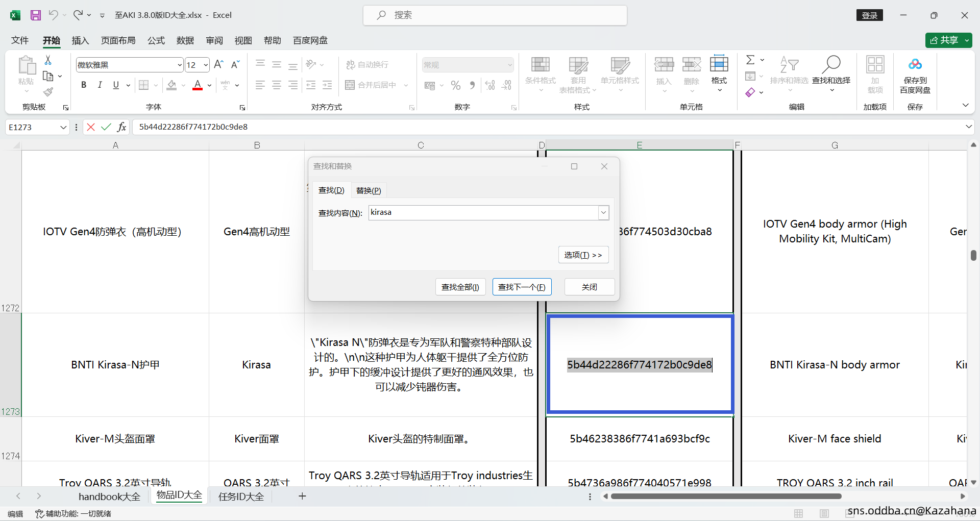The height and width of the screenshot is (521, 980).
Task: Open the 任务ID大全 sheet tab
Action: (241, 497)
